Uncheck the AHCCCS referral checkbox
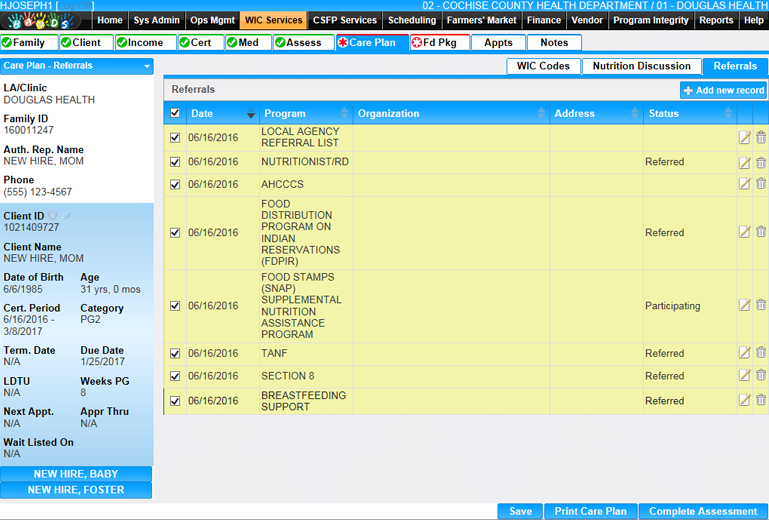The height and width of the screenshot is (520, 769). pyautogui.click(x=176, y=185)
